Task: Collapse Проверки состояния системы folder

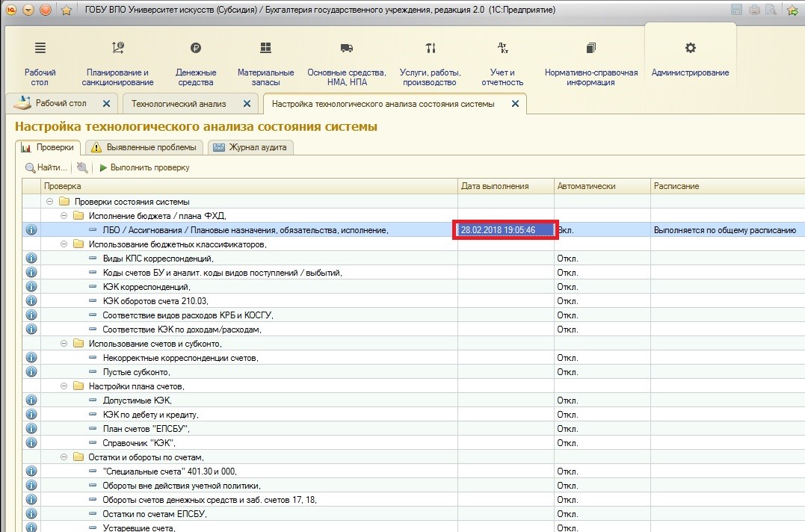Action: coord(50,202)
